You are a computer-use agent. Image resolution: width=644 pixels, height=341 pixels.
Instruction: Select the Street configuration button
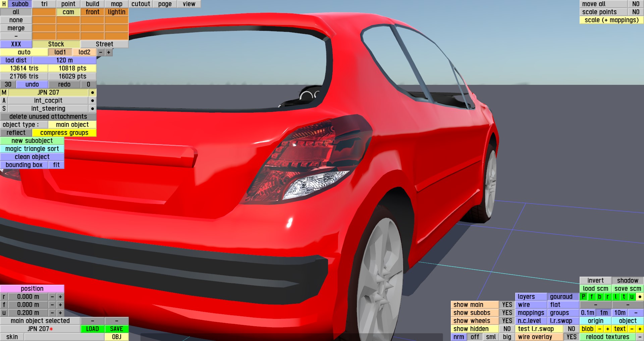tap(105, 44)
